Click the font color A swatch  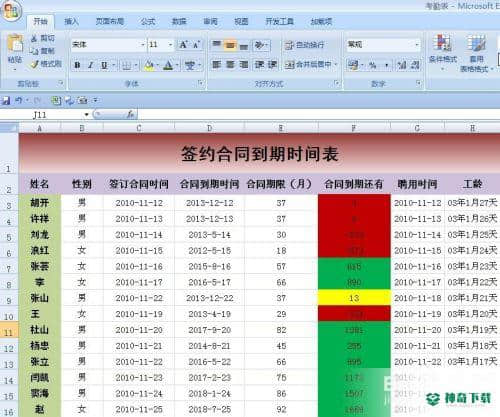pos(168,65)
